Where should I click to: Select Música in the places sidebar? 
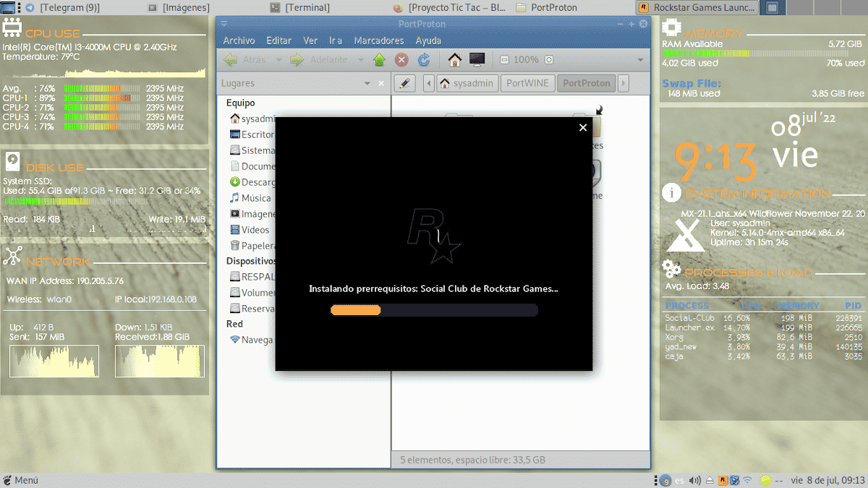[255, 198]
